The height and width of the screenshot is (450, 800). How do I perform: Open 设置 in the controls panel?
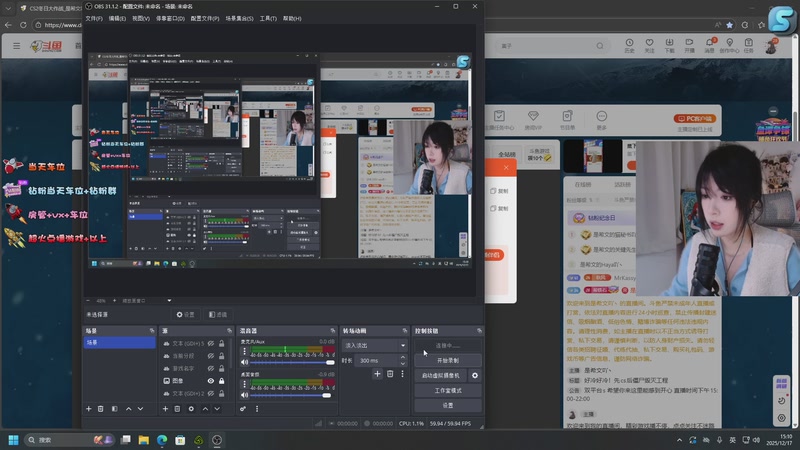tap(448, 405)
